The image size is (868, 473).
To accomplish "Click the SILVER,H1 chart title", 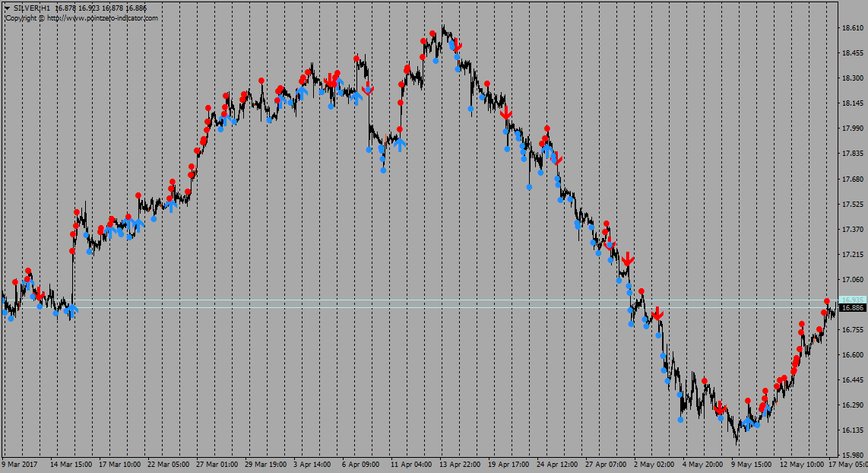I will coord(32,8).
